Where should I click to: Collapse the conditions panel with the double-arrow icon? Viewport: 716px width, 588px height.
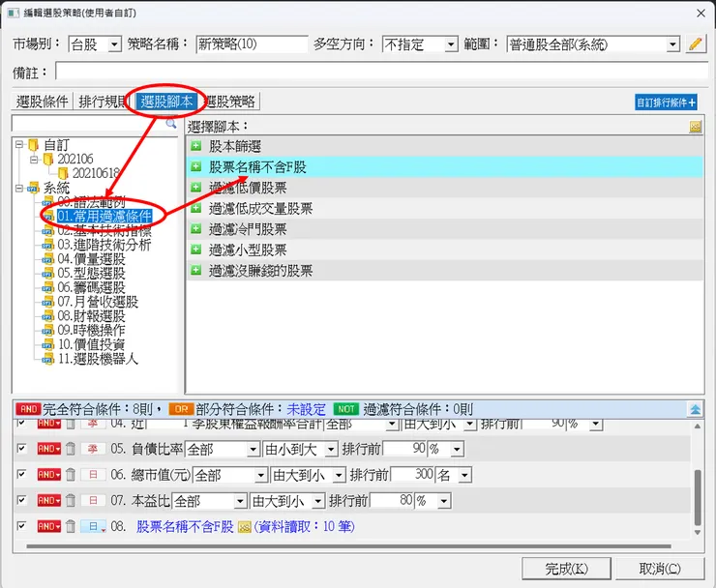695,409
